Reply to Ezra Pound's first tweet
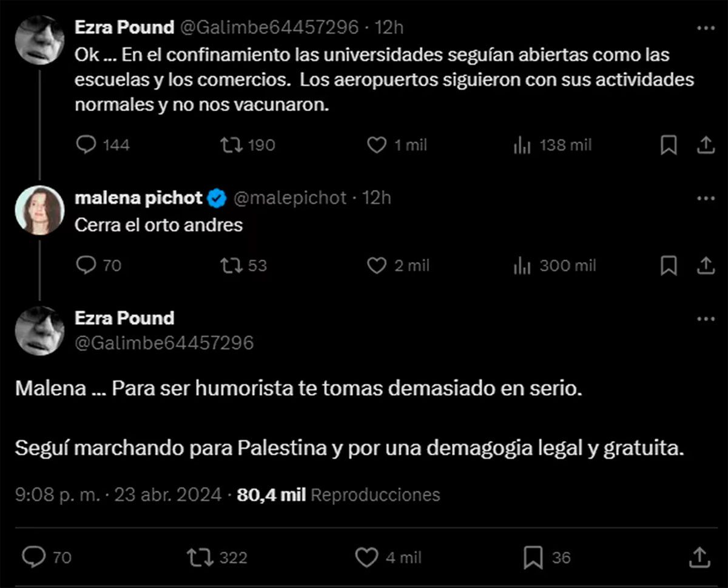 click(87, 145)
